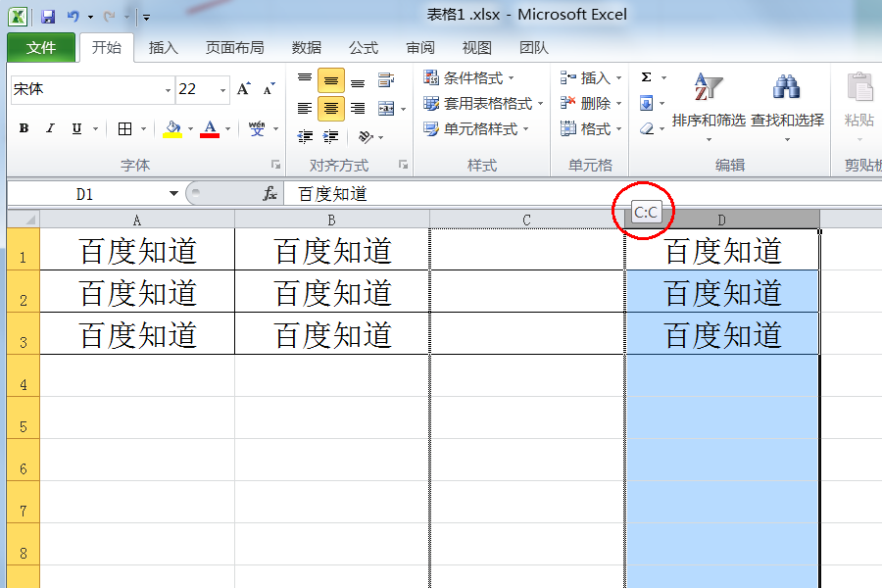Open the 宋体 font name dropdown

coord(168,90)
